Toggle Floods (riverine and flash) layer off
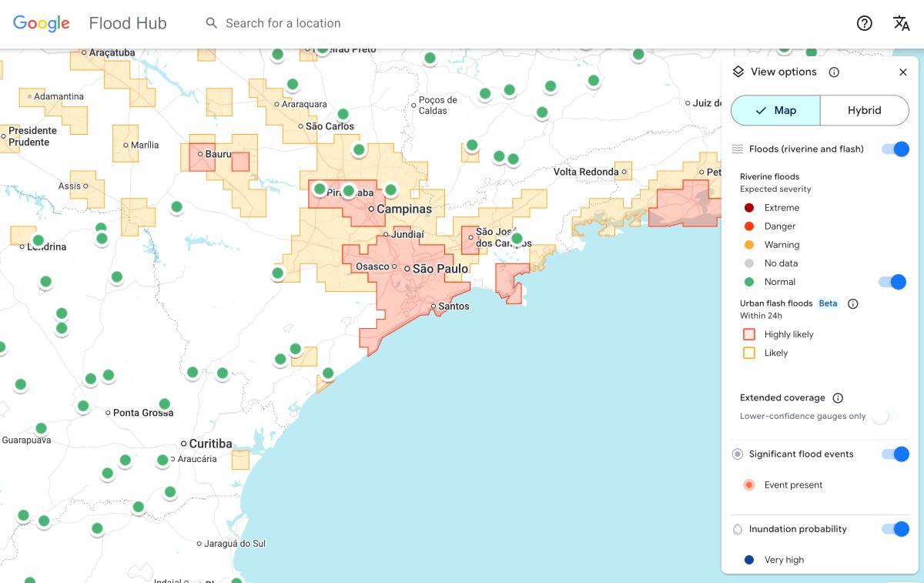The height and width of the screenshot is (583, 924). [x=896, y=149]
